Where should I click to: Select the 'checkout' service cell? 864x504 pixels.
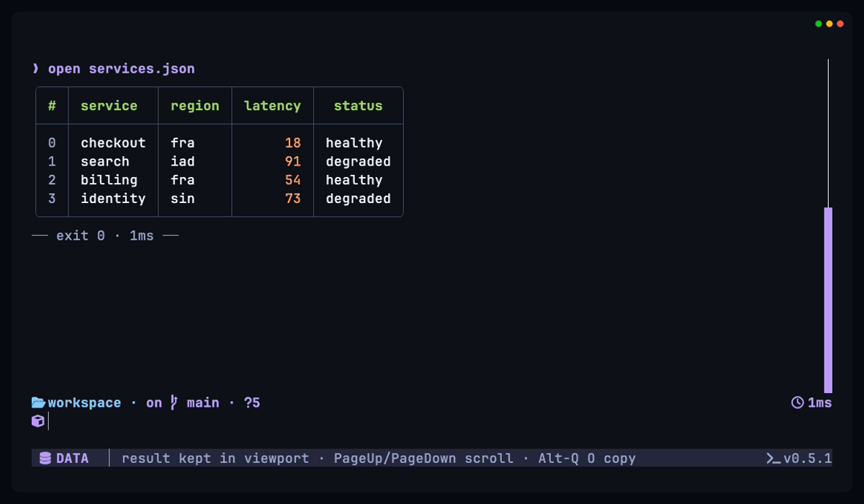[113, 143]
